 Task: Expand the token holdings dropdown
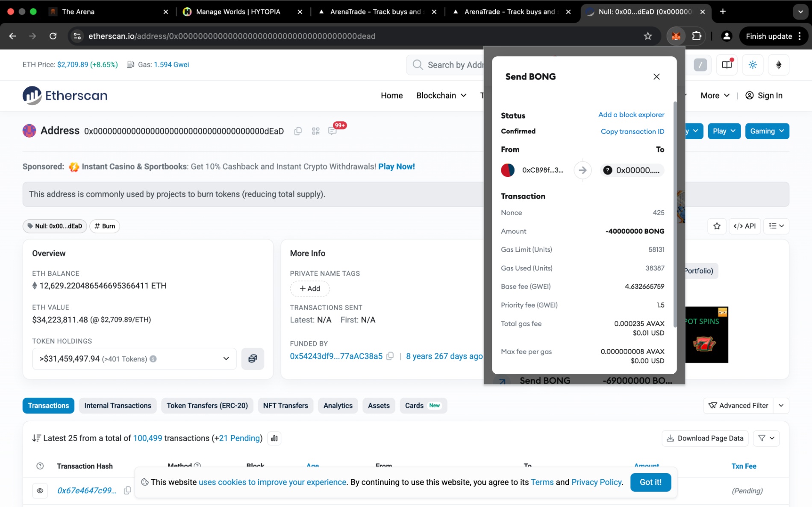coord(226,359)
